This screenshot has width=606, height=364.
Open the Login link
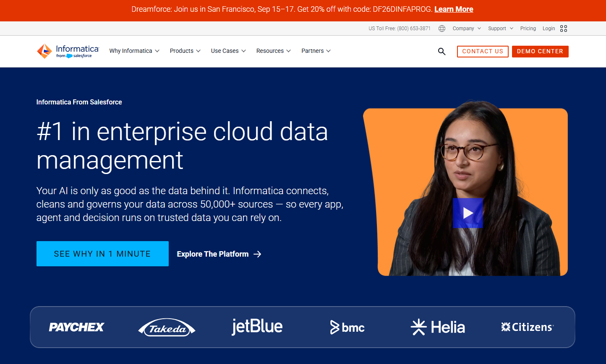point(549,29)
